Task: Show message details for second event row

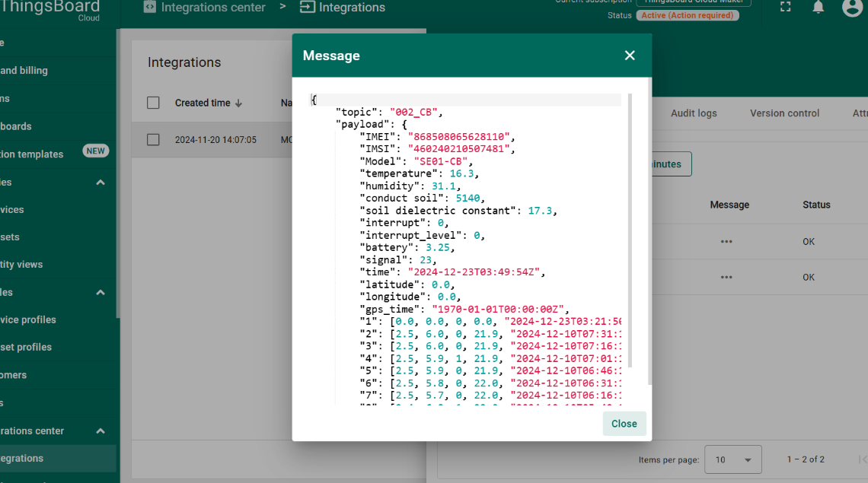Action: pos(726,278)
